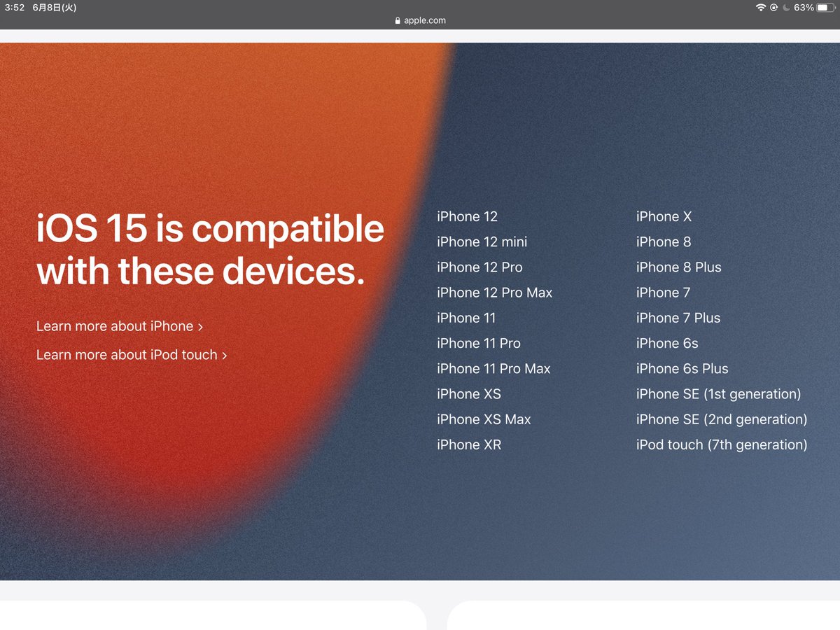Select iPhone 6s in the list

(667, 343)
